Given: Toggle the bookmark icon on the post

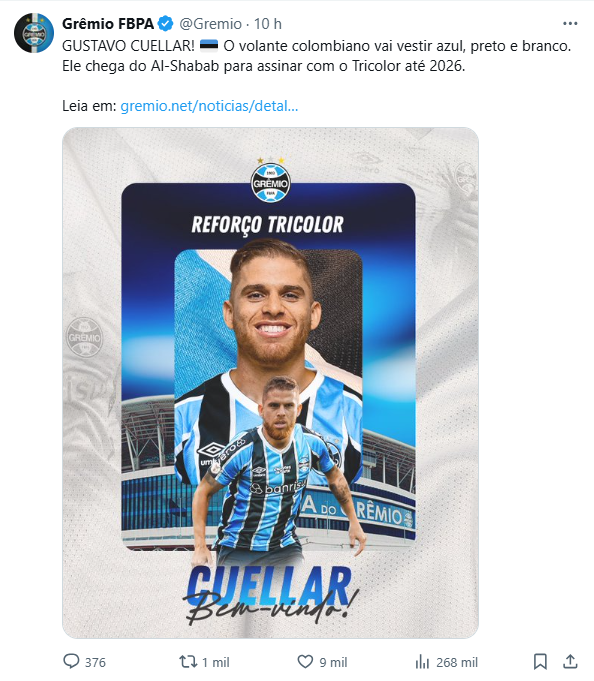Looking at the screenshot, I should tap(540, 662).
